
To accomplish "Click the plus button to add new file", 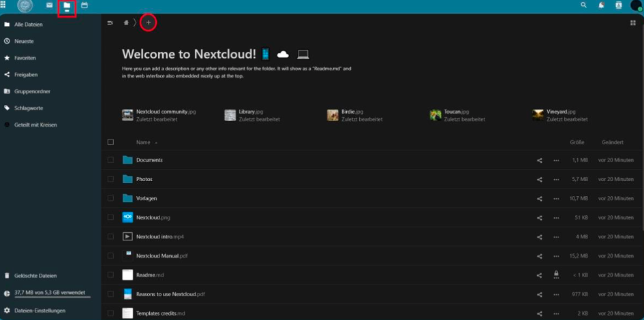I will click(x=148, y=23).
